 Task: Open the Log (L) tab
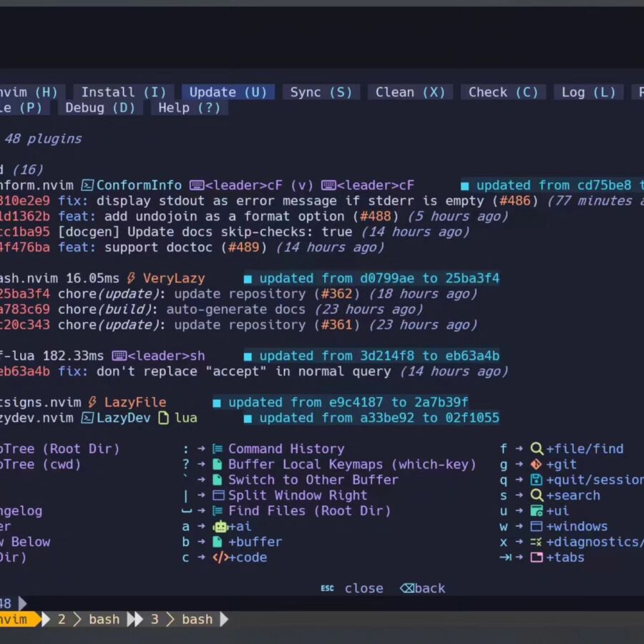pyautogui.click(x=589, y=92)
